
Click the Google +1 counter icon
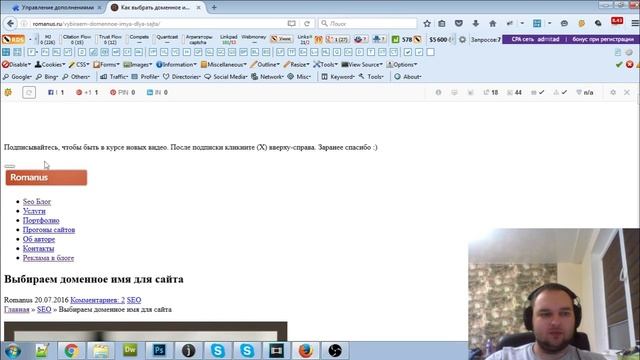pyautogui.click(x=79, y=93)
